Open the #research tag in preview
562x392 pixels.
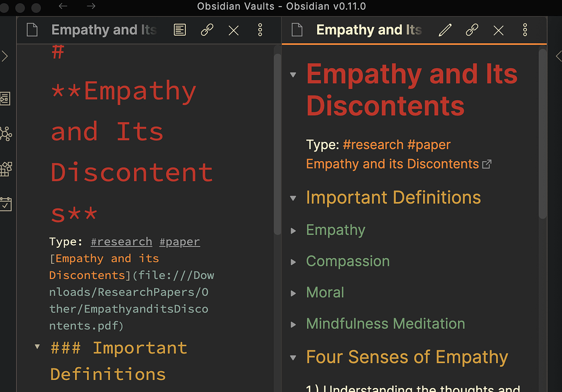click(373, 145)
